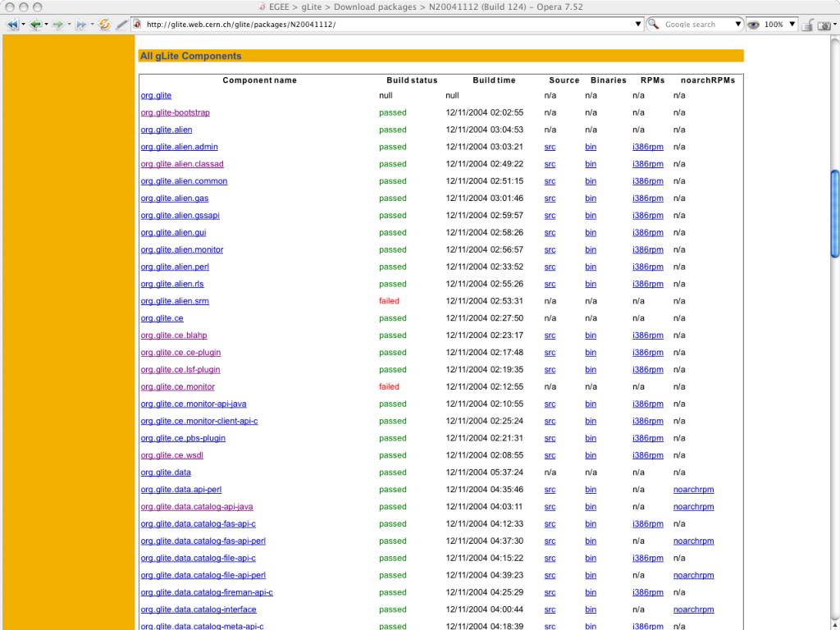The height and width of the screenshot is (630, 840).
Task: Click build time '12/11/2004 05:37:24'
Action: (x=484, y=472)
